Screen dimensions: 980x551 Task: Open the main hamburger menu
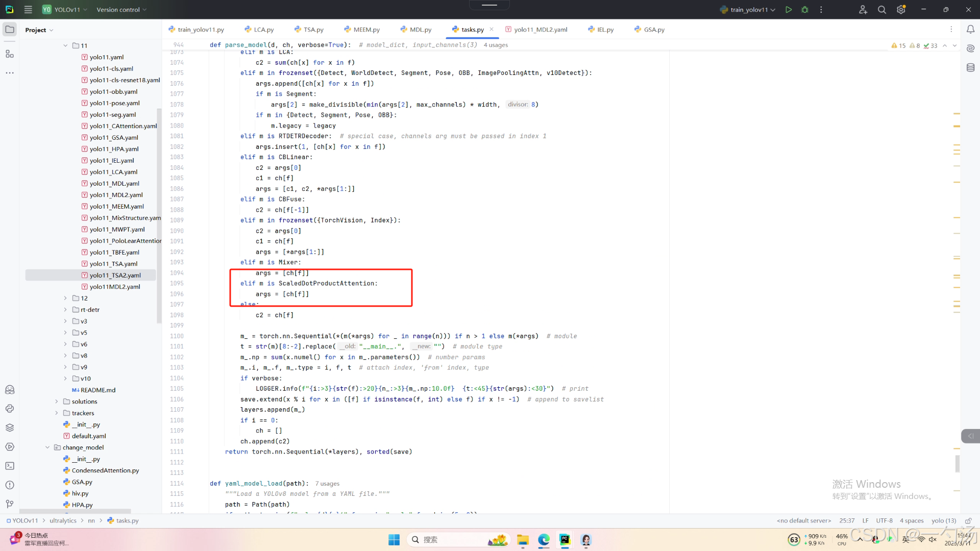[x=28, y=9]
